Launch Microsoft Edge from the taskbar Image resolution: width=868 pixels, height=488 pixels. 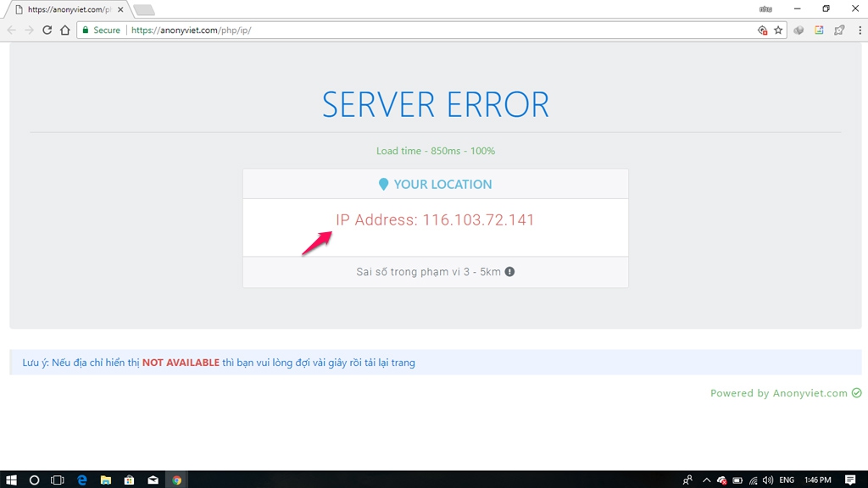(82, 480)
